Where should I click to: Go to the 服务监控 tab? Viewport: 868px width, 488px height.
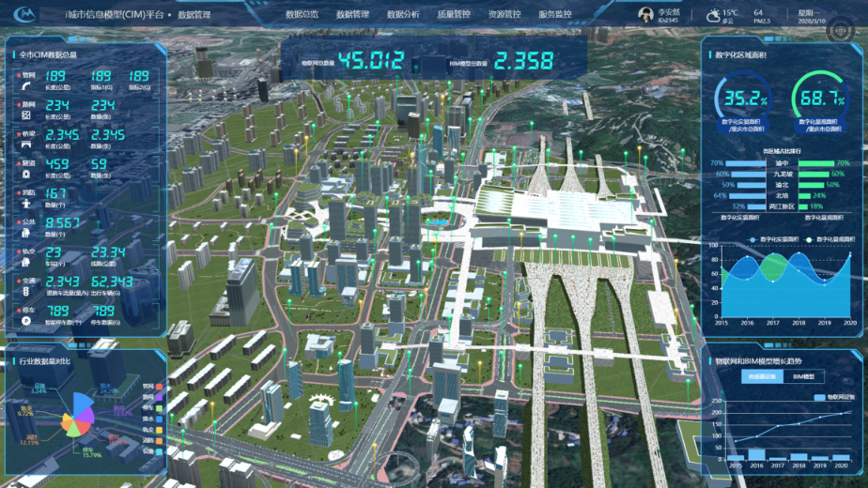[554, 15]
